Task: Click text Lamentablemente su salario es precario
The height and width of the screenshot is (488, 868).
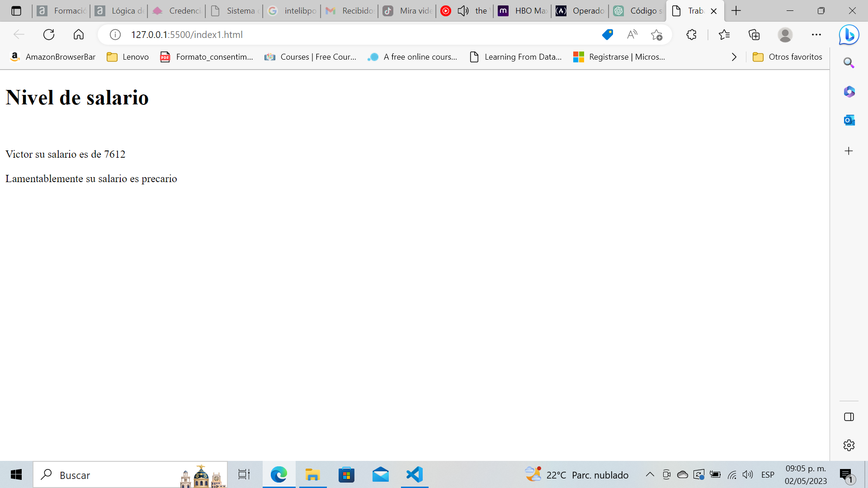Action: coord(91,179)
